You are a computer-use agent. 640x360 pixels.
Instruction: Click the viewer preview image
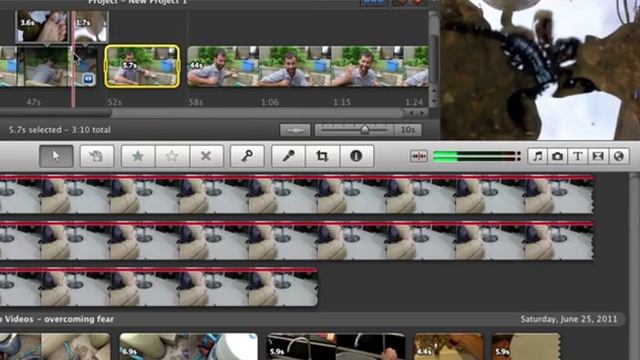click(x=540, y=69)
